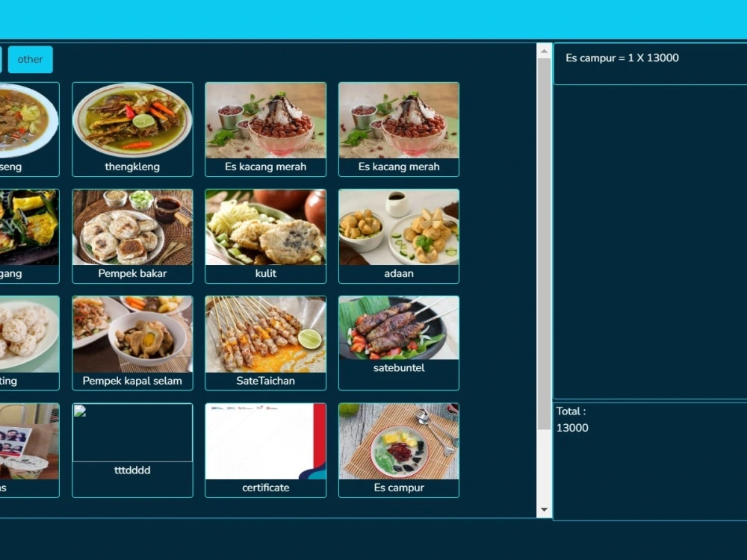
Task: Click the kulit label
Action: (x=265, y=273)
